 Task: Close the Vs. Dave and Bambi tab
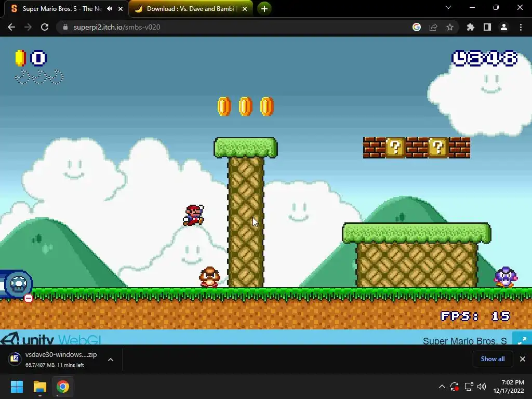[245, 9]
